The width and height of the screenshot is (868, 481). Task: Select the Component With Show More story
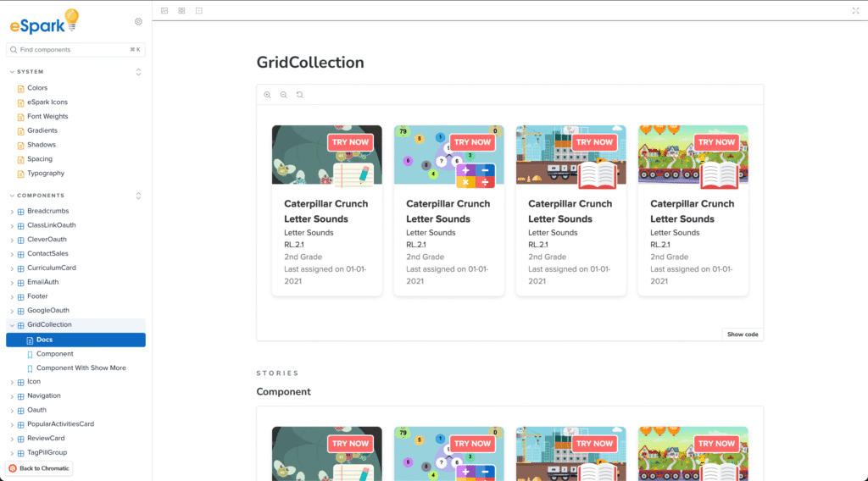click(x=81, y=368)
